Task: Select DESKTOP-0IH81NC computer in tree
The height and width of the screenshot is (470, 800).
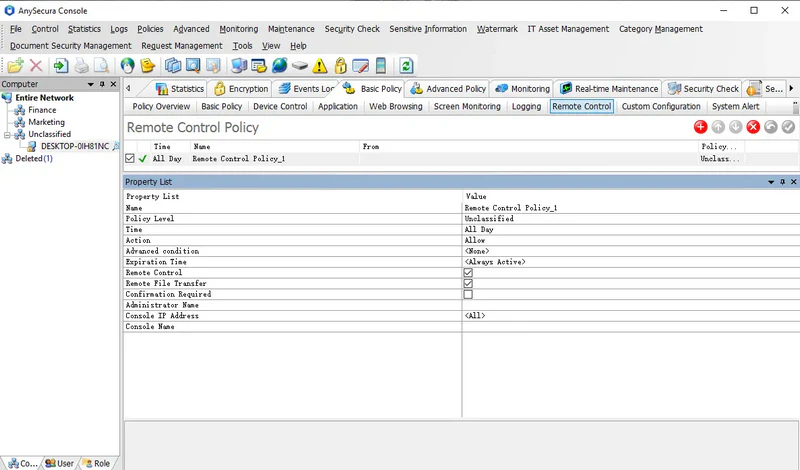Action: click(74, 146)
